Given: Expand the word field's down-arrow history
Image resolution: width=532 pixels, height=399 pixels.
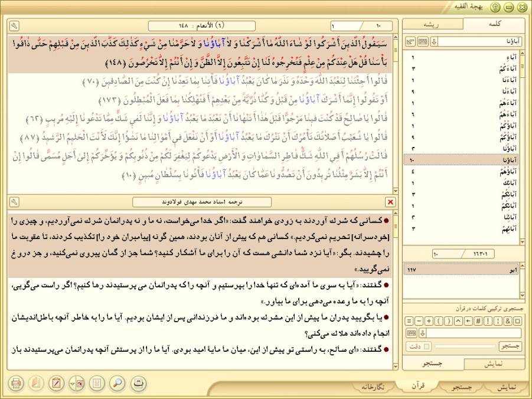Looking at the screenshot, I should point(434,42).
